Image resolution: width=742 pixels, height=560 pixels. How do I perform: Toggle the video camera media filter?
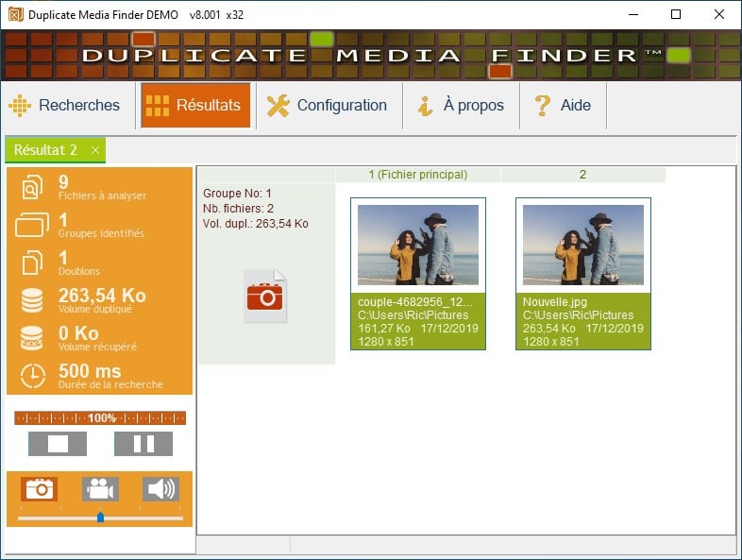pyautogui.click(x=100, y=488)
